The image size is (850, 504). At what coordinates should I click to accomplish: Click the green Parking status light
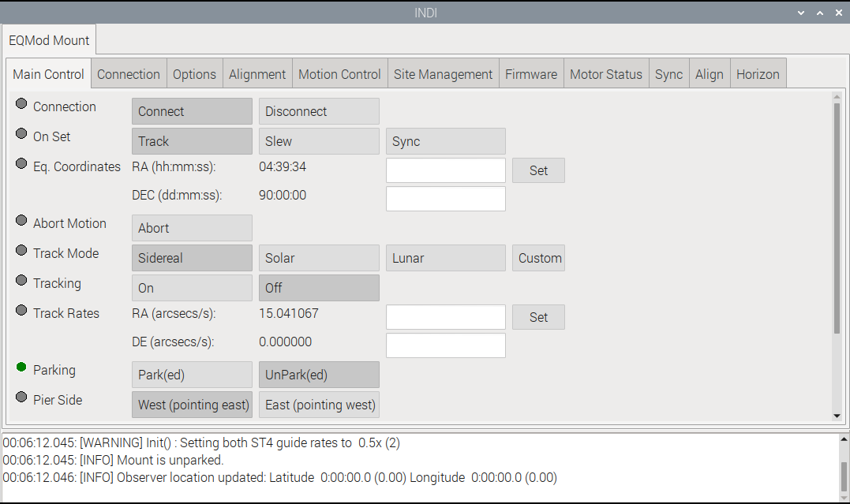pos(21,367)
